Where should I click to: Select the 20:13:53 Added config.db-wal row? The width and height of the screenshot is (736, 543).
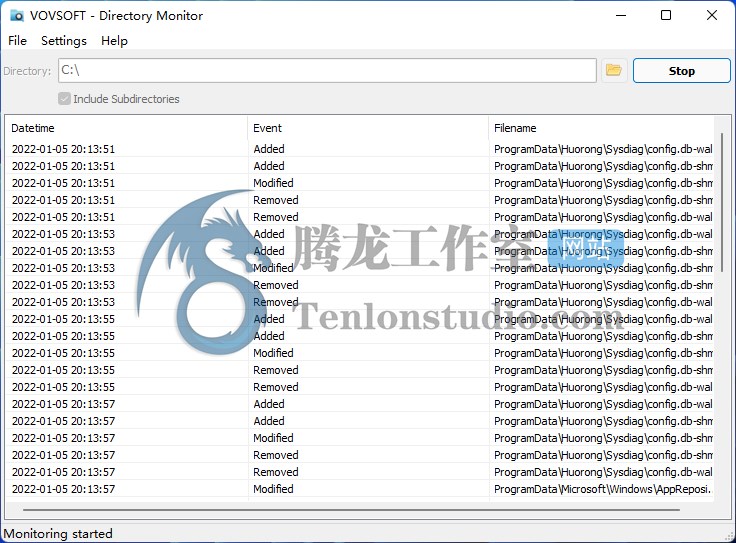pos(360,234)
